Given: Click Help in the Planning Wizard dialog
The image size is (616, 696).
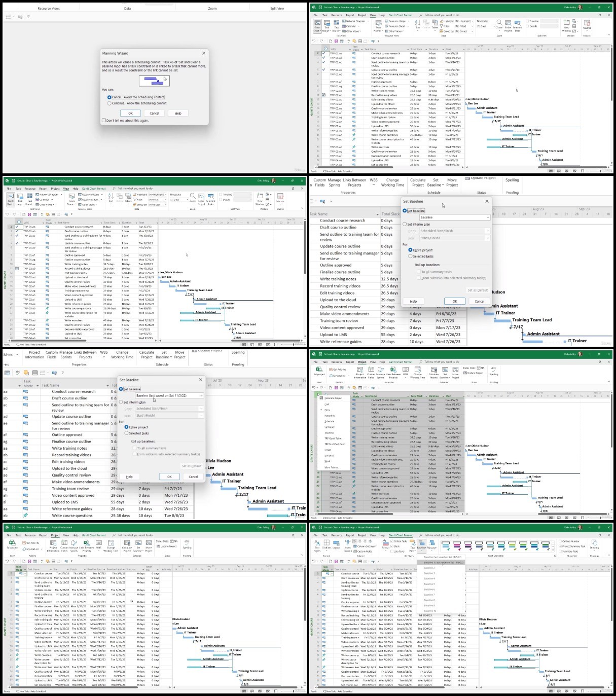Looking at the screenshot, I should (178, 113).
